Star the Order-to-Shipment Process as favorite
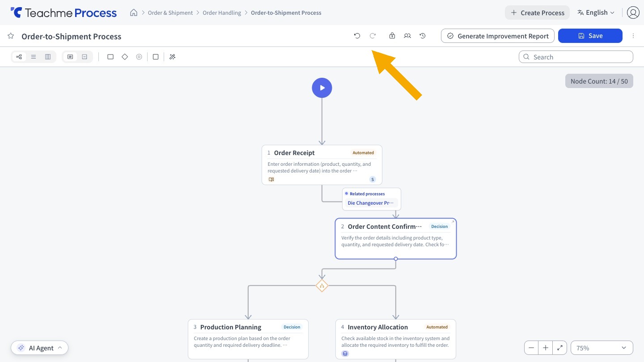This screenshot has width=644, height=362. [x=11, y=36]
